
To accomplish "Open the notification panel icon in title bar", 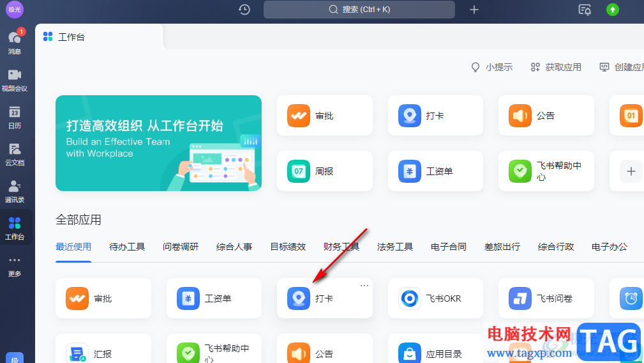I will click(x=585, y=10).
